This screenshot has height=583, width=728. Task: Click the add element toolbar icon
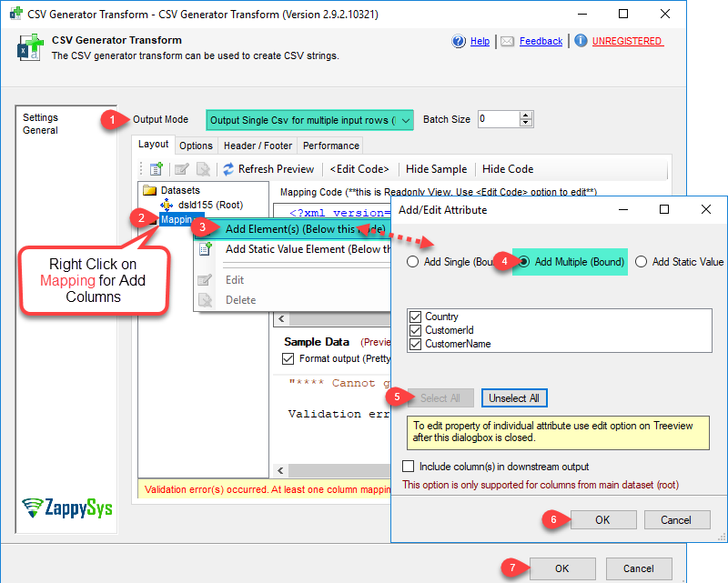click(157, 169)
